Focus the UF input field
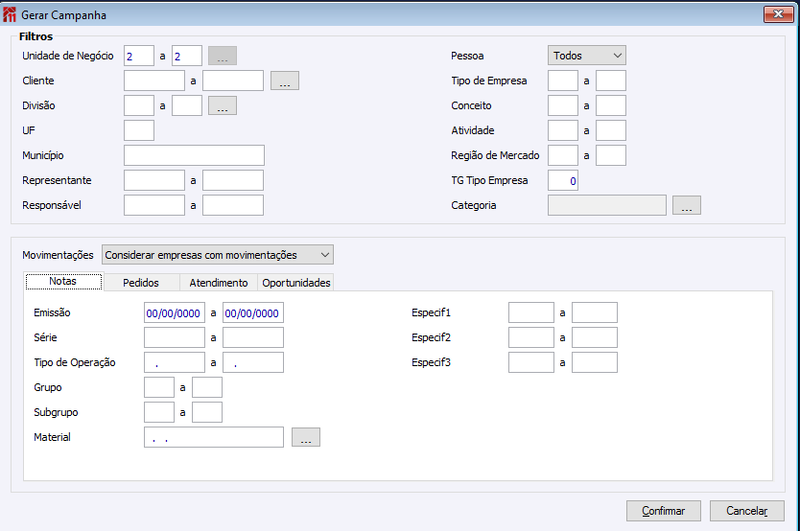 point(139,130)
